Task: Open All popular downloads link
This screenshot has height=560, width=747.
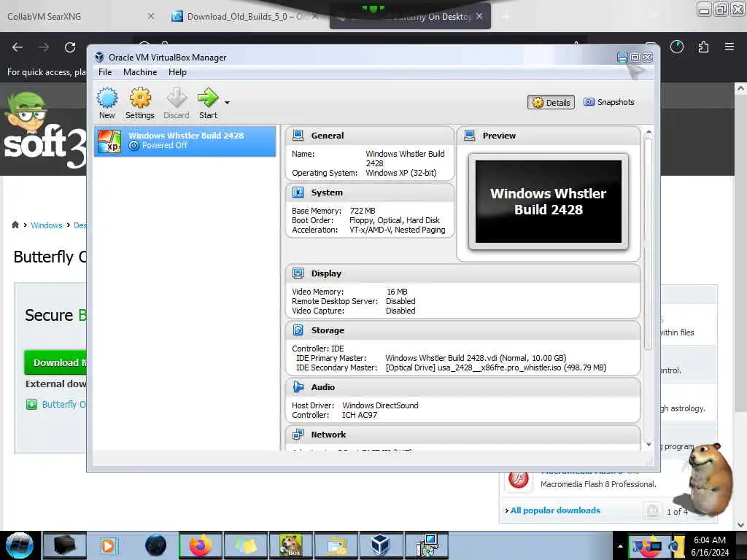Action: pos(555,510)
